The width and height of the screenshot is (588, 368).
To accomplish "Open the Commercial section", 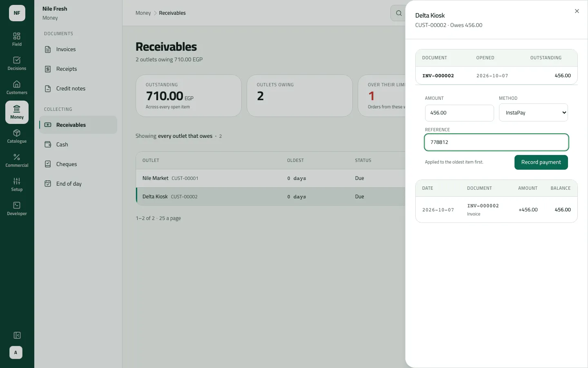I will tap(17, 160).
